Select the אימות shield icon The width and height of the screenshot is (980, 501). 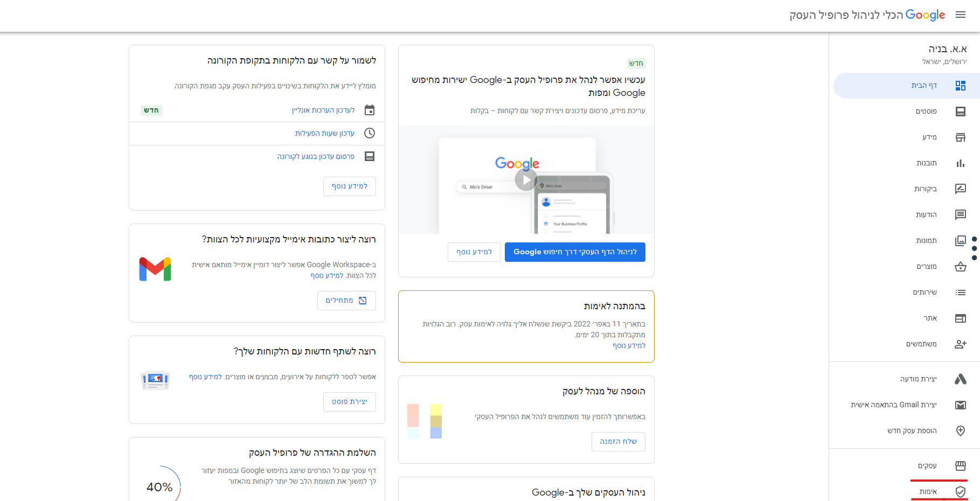click(961, 491)
